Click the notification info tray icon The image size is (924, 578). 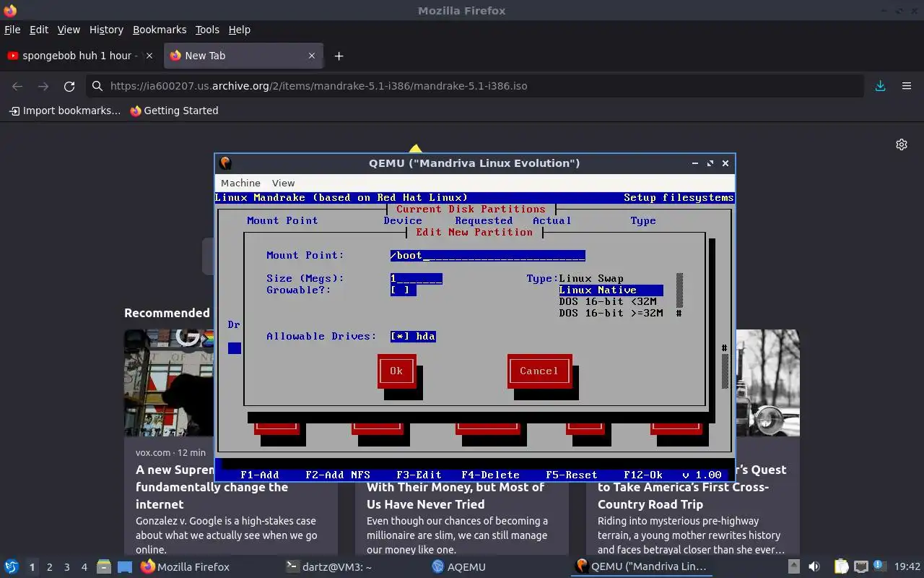click(x=879, y=566)
